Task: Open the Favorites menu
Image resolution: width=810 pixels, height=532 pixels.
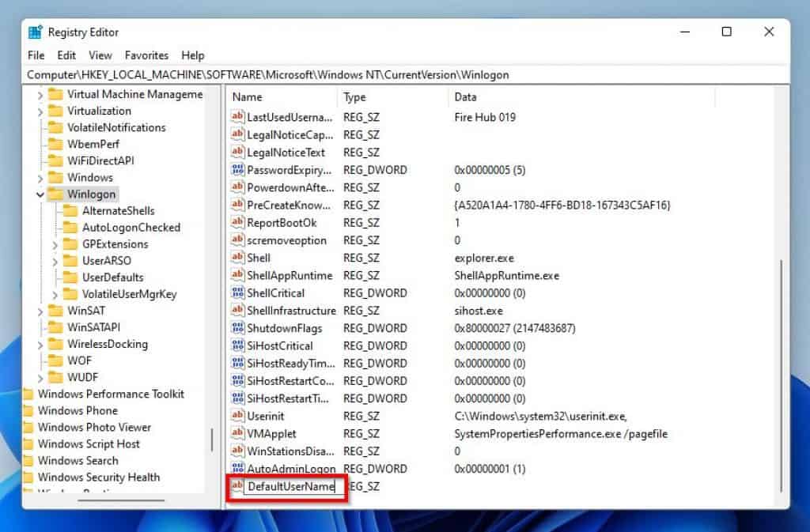Action: tap(146, 55)
